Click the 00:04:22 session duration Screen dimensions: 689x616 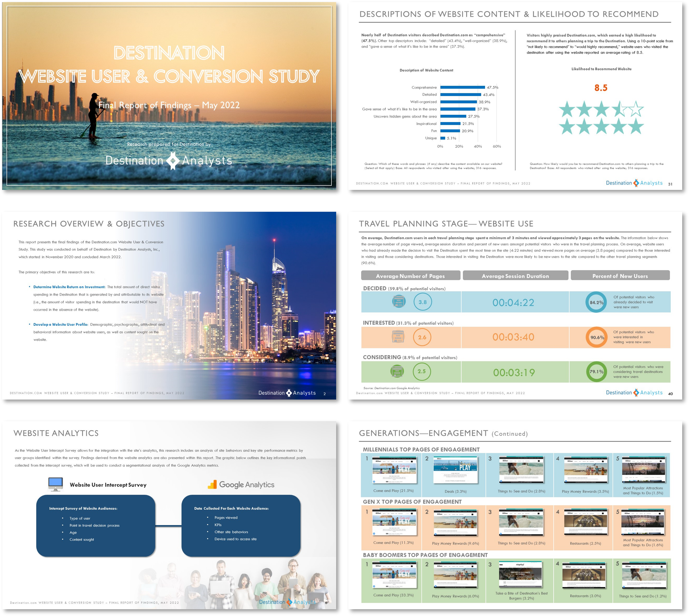point(513,302)
